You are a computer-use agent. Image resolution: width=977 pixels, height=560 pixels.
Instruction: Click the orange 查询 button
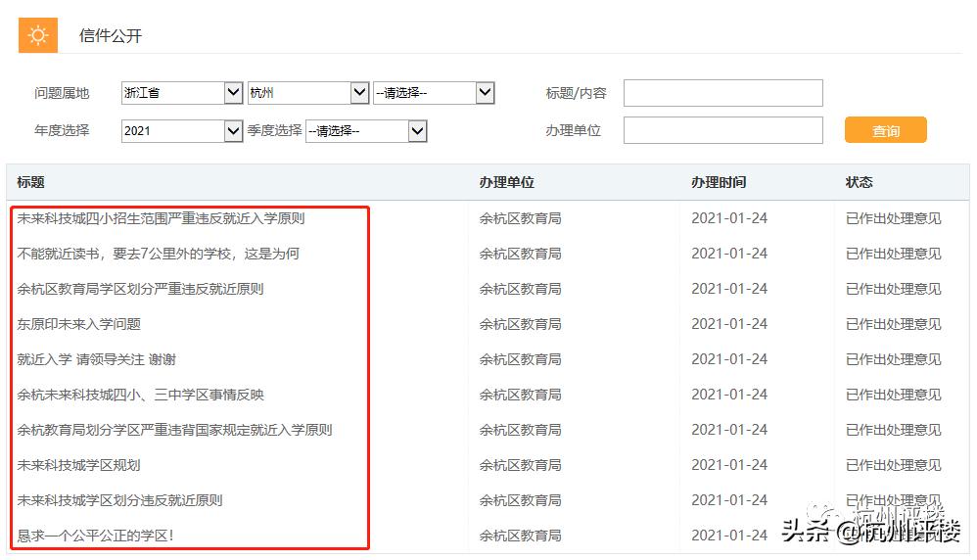885,130
